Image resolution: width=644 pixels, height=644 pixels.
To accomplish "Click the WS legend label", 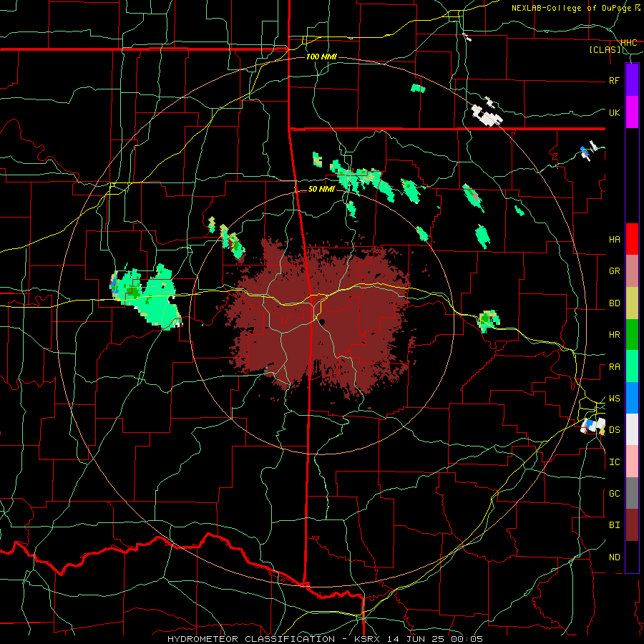I will tap(614, 399).
